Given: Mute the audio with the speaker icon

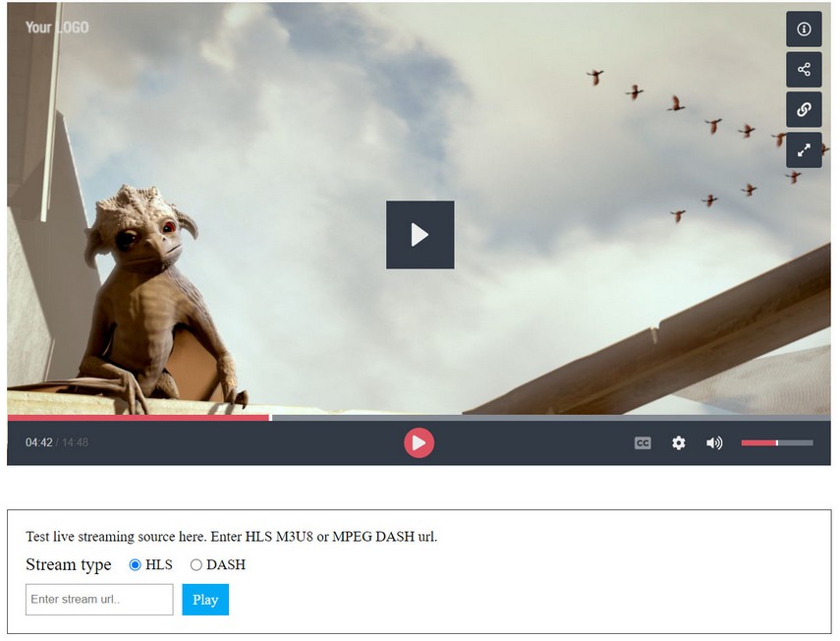Looking at the screenshot, I should [714, 442].
